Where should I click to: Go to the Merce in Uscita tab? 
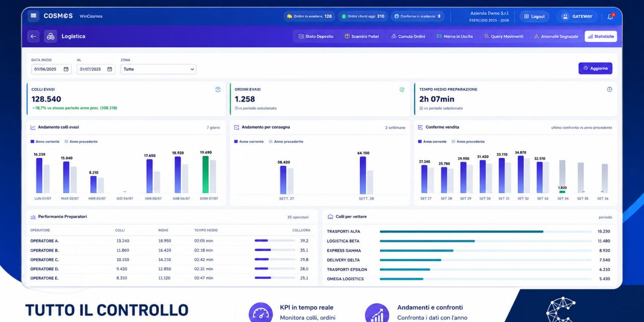[x=455, y=36]
